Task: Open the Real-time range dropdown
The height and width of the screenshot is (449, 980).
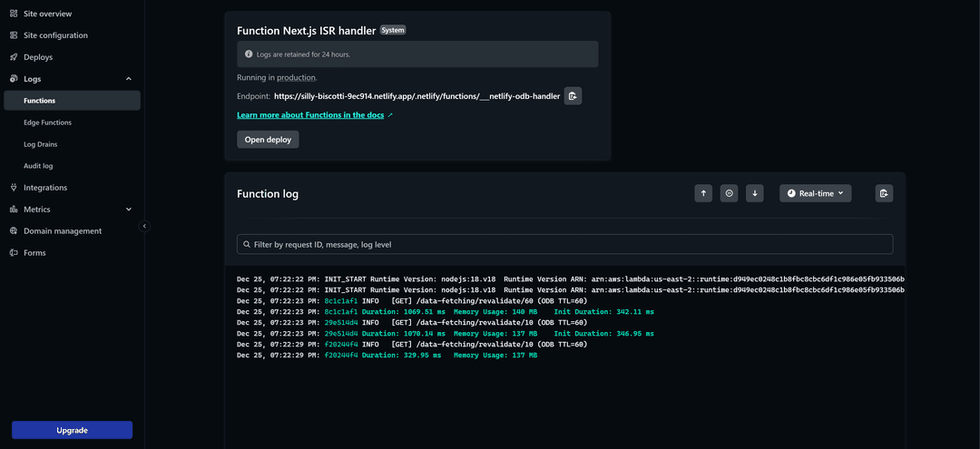Action: click(x=815, y=193)
